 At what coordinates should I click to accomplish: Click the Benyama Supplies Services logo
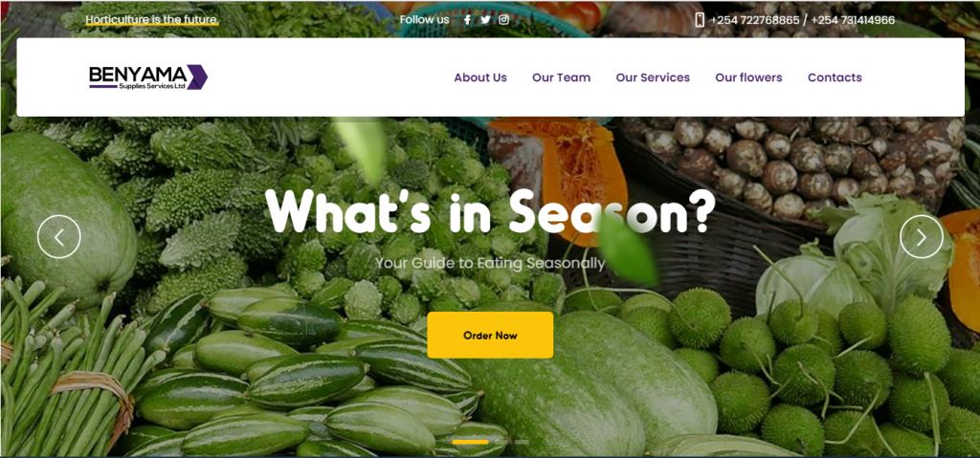(148, 76)
